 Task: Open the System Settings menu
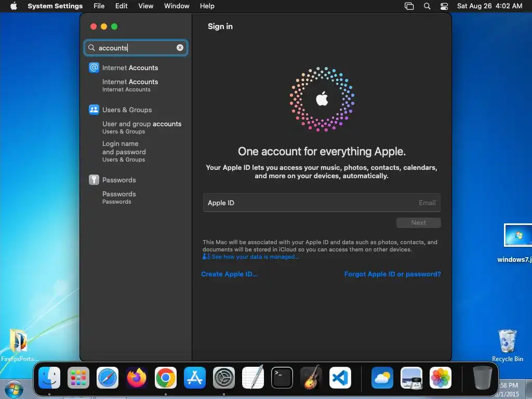pyautogui.click(x=55, y=6)
